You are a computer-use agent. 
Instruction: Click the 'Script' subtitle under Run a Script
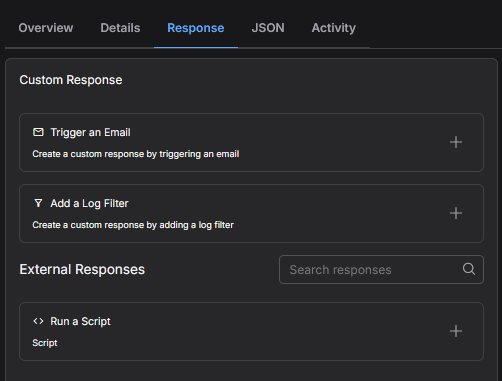(45, 343)
